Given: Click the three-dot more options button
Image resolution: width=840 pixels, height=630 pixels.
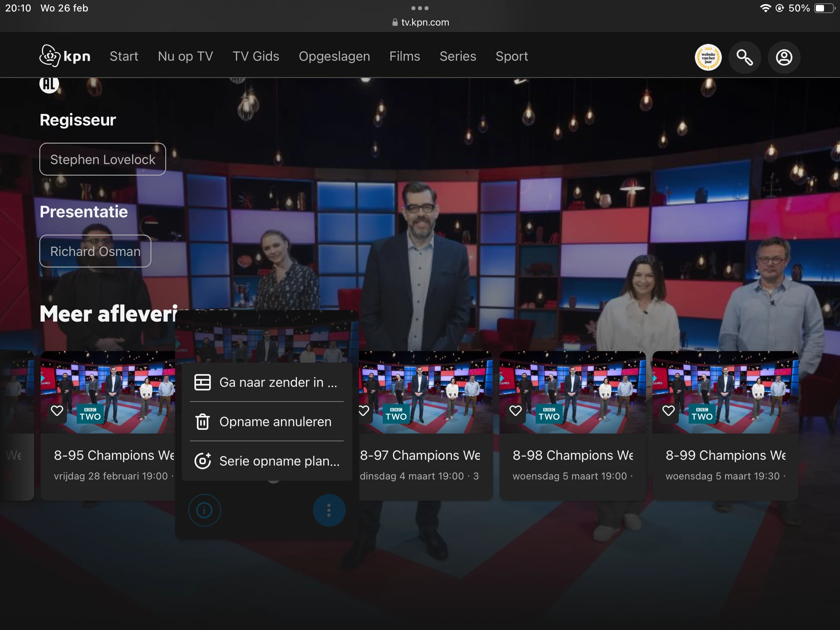Looking at the screenshot, I should coord(329,510).
